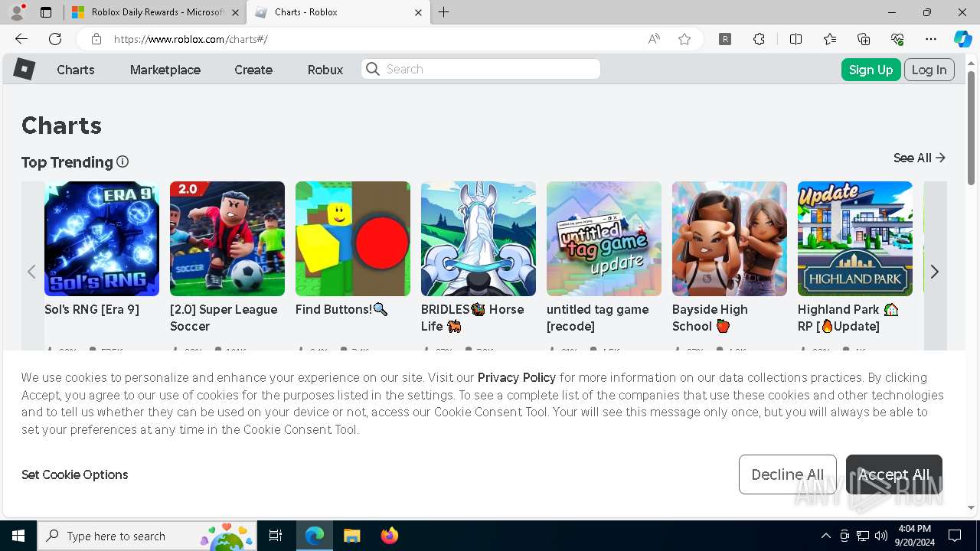980x551 pixels.
Task: Click the R extension icon
Action: pos(725,39)
